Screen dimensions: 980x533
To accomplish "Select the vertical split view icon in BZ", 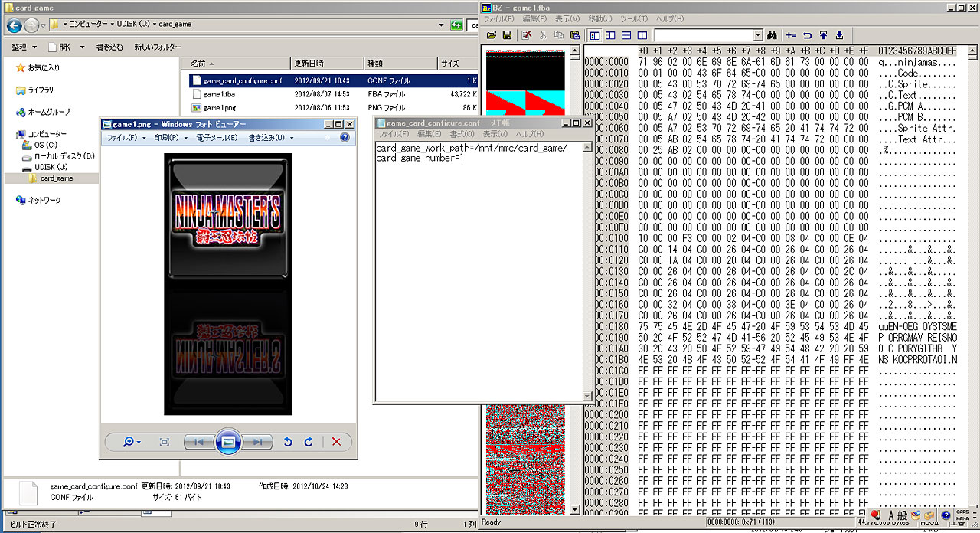I will (610, 35).
